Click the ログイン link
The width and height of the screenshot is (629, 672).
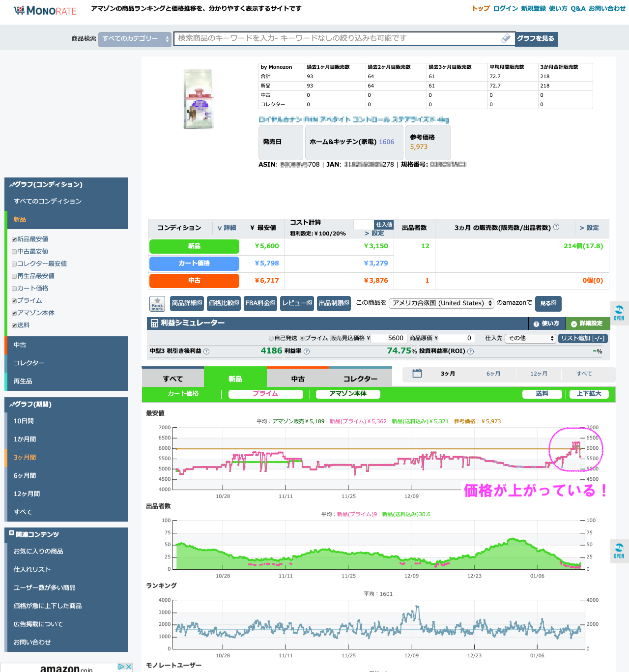coord(505,8)
